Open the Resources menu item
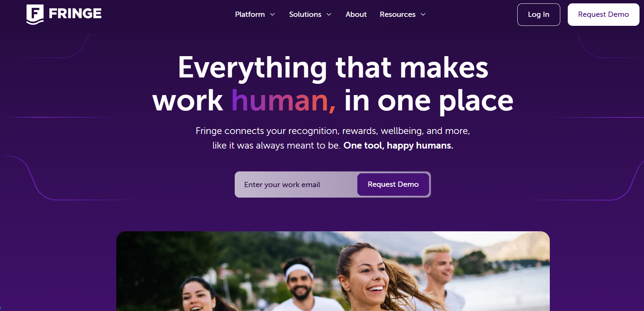The image size is (644, 311). tap(397, 14)
